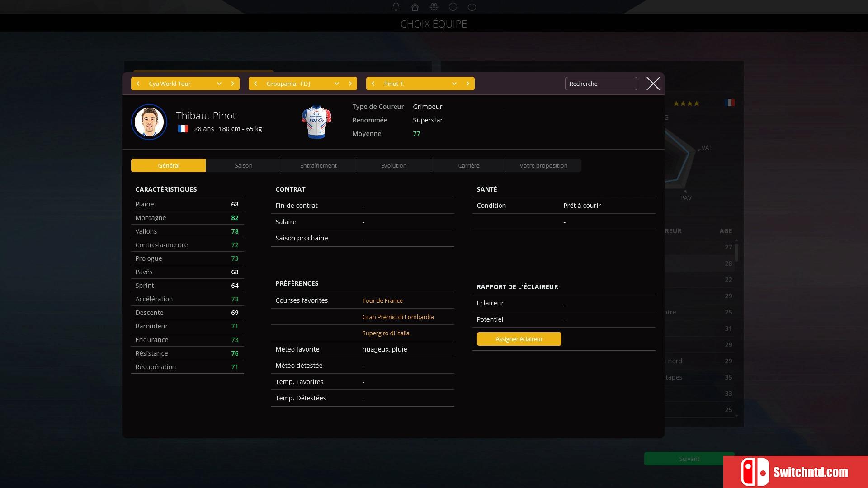Open the notifications bell icon
Screen dimensions: 868x488
[x=396, y=7]
